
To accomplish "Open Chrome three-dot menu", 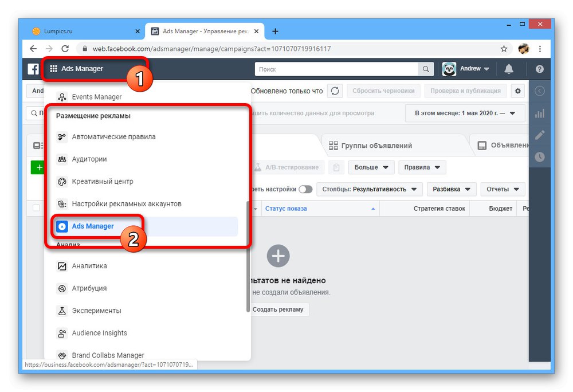I will coord(540,49).
